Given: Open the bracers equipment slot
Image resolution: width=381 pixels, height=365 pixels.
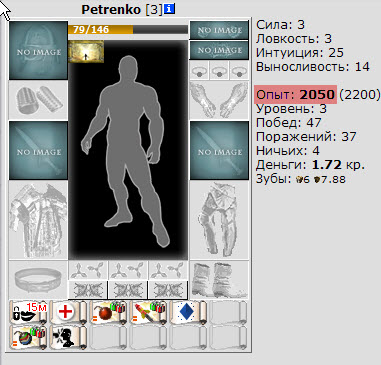Looking at the screenshot, I should tap(38, 100).
